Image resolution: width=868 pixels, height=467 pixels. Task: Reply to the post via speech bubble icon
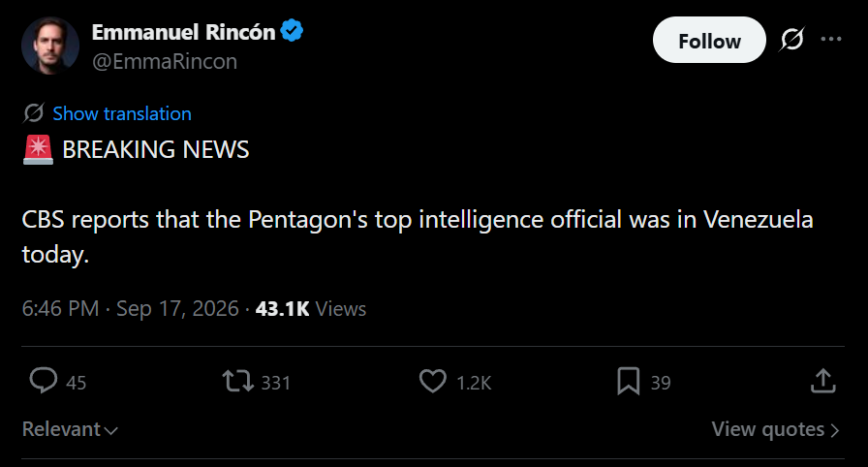[44, 381]
